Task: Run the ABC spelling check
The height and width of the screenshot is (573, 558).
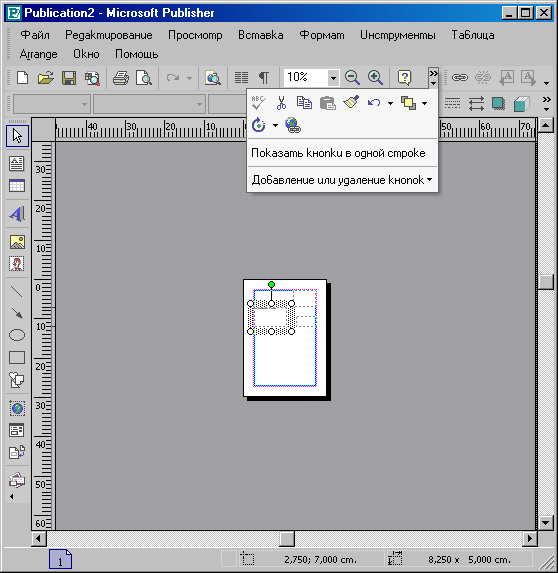Action: 258,103
